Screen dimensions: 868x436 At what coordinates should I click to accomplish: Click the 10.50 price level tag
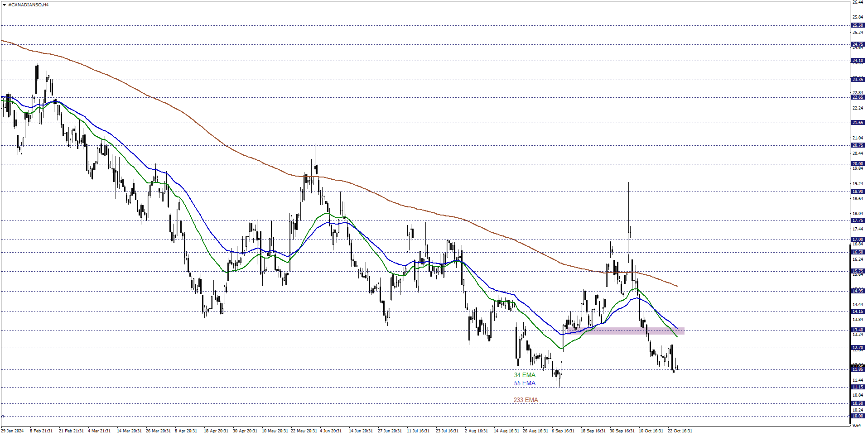tap(858, 403)
